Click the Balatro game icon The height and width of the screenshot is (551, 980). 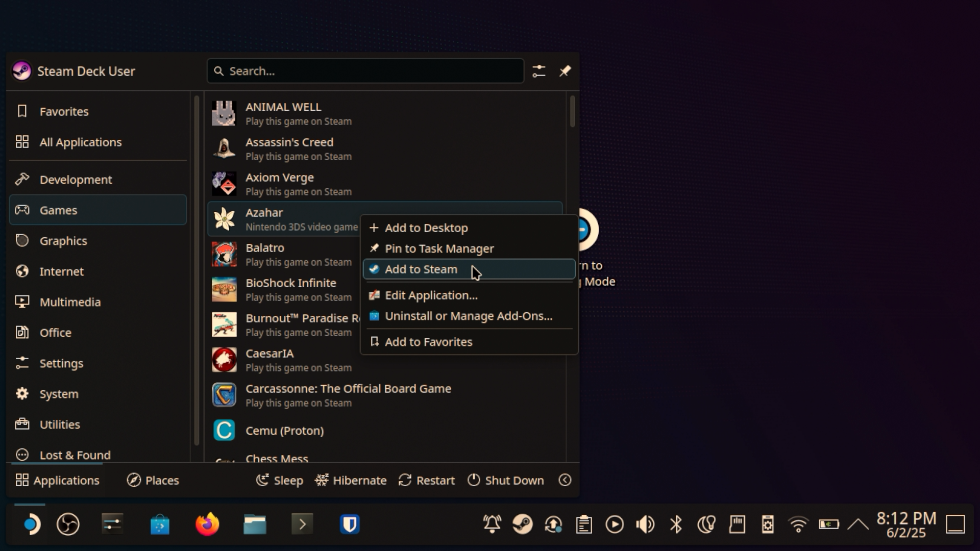[224, 254]
